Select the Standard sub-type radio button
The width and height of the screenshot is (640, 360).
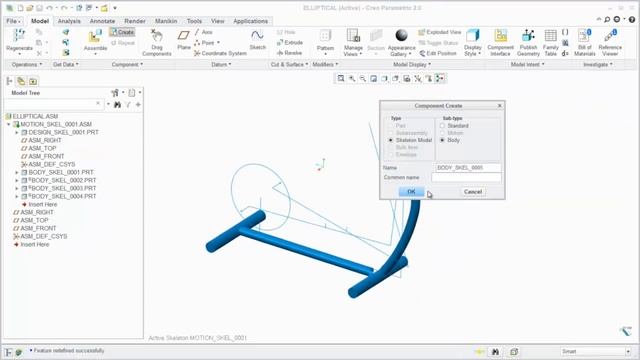pyautogui.click(x=442, y=126)
